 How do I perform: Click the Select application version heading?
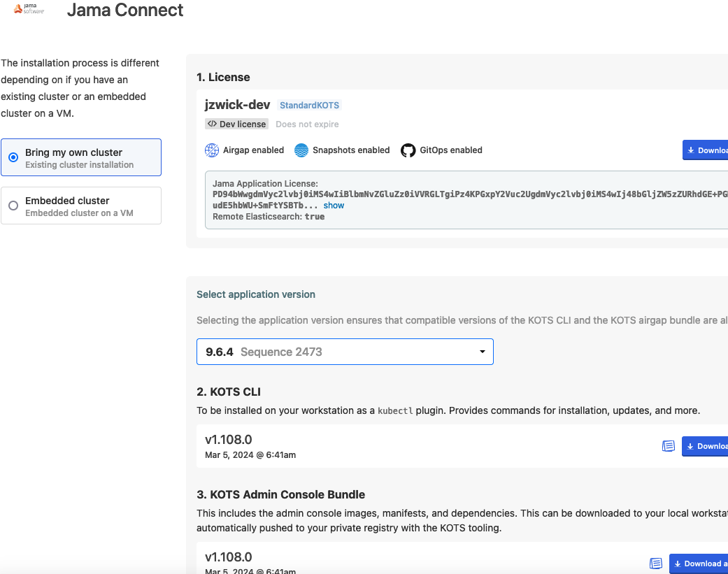(x=256, y=294)
